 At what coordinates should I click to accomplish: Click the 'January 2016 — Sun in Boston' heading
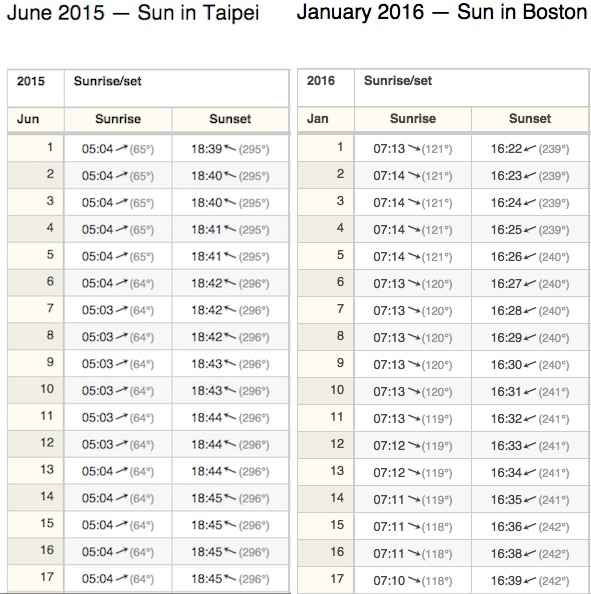pos(442,12)
